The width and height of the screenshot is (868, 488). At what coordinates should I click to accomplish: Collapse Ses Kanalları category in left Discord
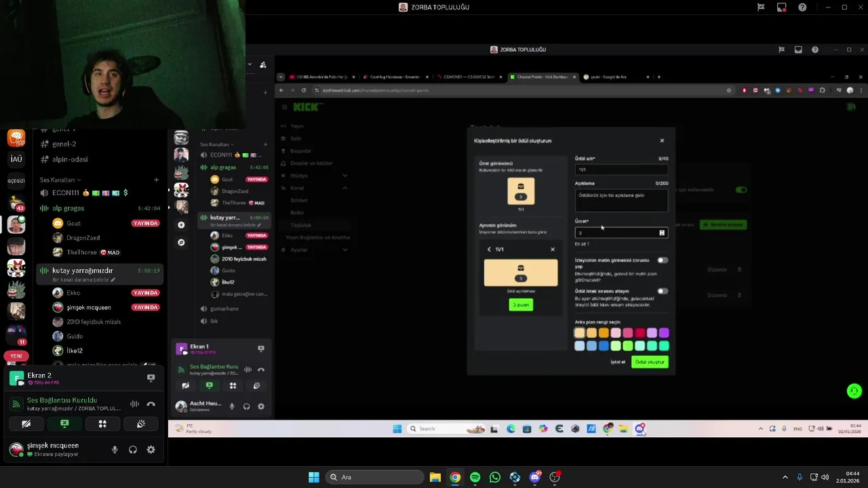tap(60, 180)
